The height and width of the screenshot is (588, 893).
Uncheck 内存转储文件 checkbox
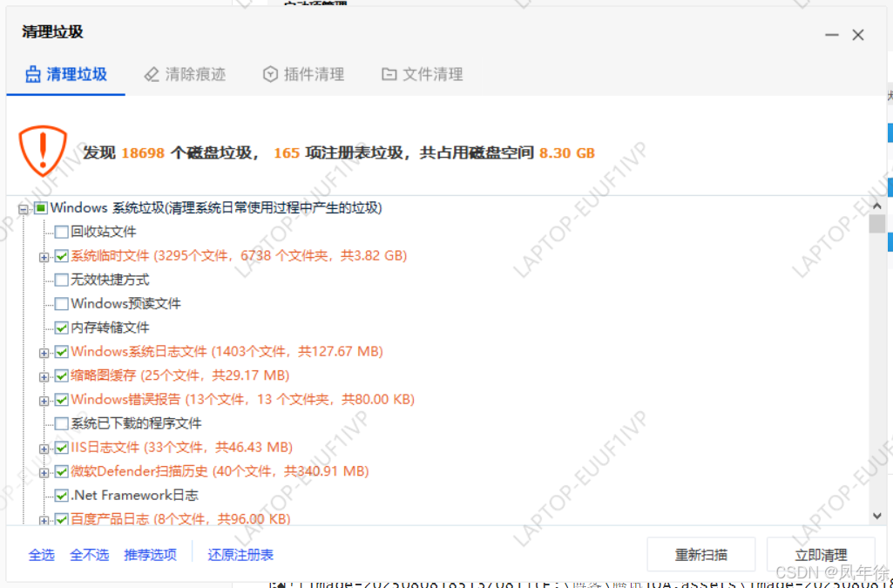(62, 328)
